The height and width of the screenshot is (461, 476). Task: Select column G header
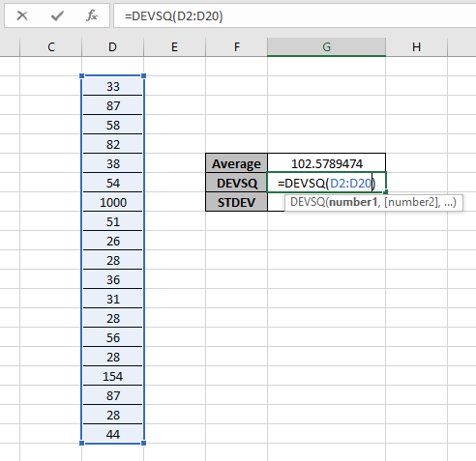click(x=326, y=47)
